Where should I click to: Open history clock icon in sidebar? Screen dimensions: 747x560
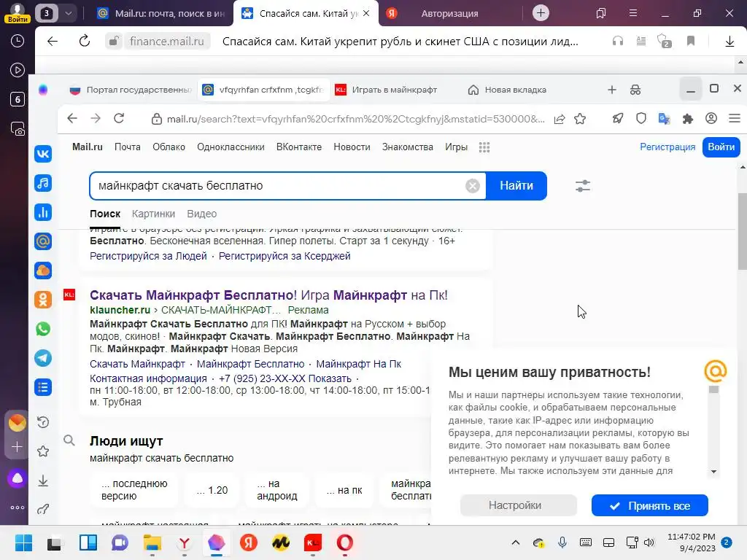(43, 422)
